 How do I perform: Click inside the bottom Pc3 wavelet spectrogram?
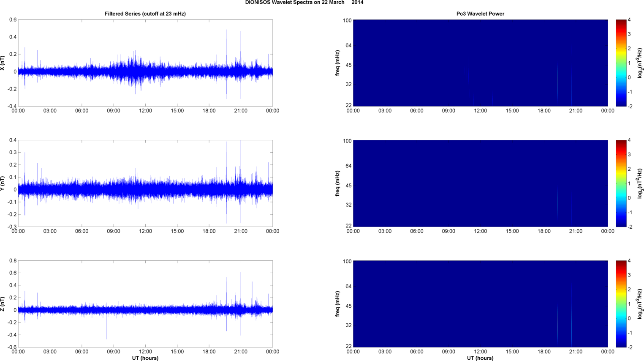[480, 304]
